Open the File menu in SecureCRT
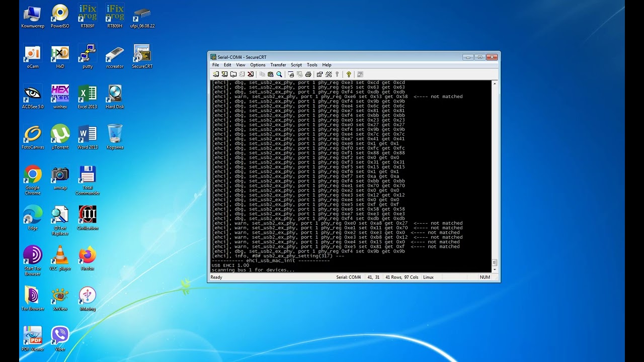644x362 pixels. [215, 65]
